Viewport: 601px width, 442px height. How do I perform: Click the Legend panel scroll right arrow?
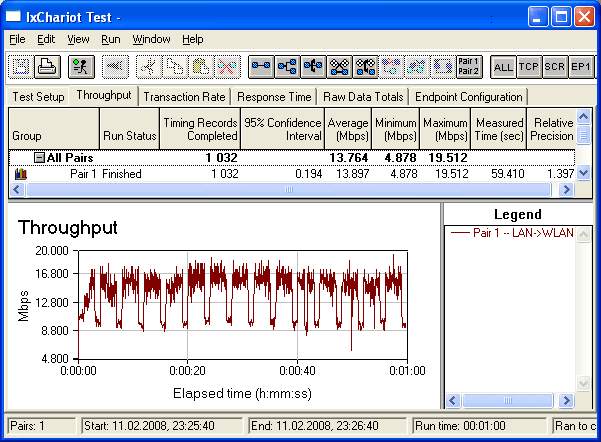tap(566, 401)
